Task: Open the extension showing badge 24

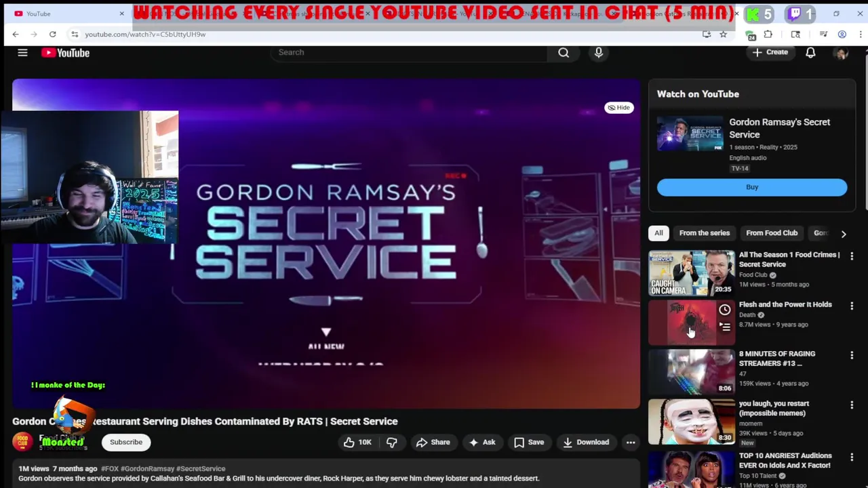Action: (x=751, y=35)
